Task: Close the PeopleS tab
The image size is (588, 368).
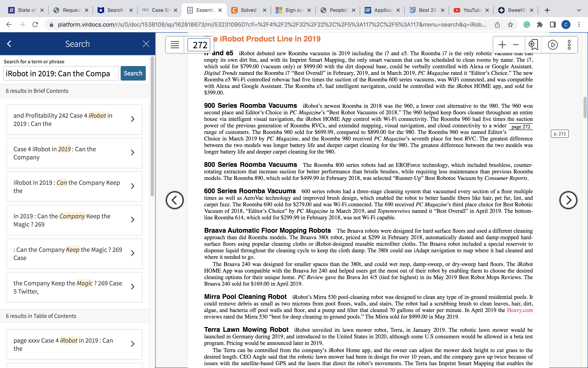Action: pyautogui.click(x=354, y=10)
